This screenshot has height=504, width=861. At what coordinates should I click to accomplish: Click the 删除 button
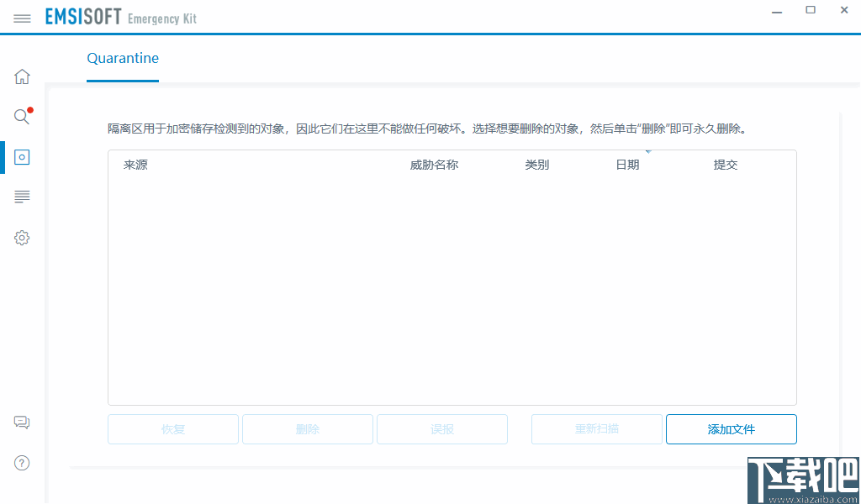tap(307, 428)
